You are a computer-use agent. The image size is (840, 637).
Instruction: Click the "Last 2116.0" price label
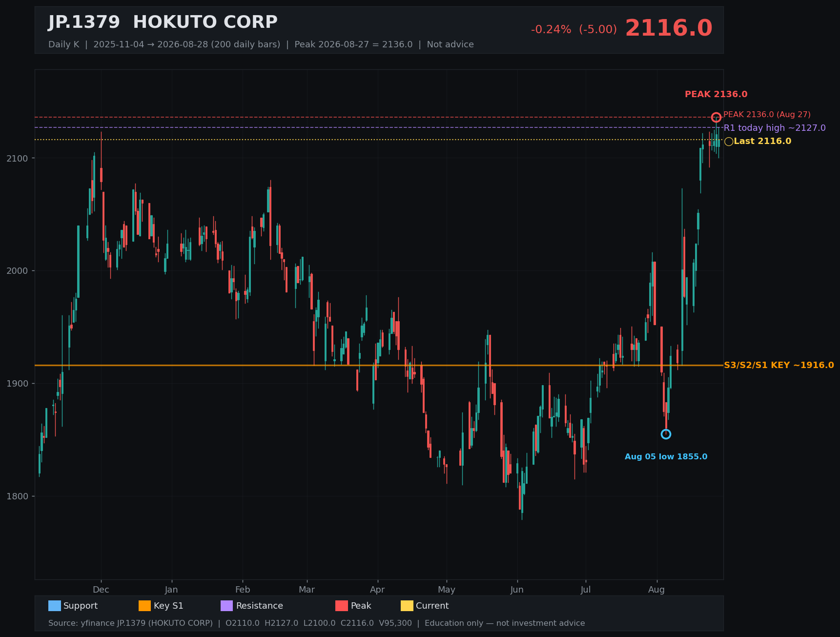click(762, 142)
